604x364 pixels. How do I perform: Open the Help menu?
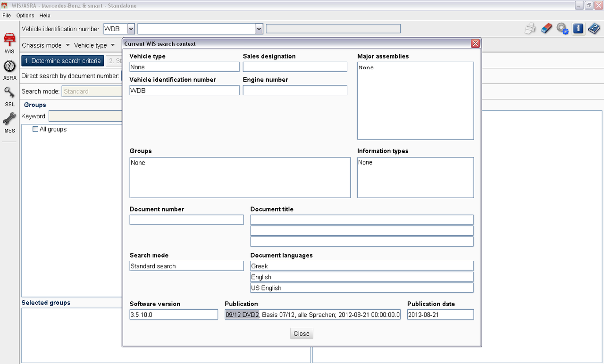pyautogui.click(x=45, y=16)
